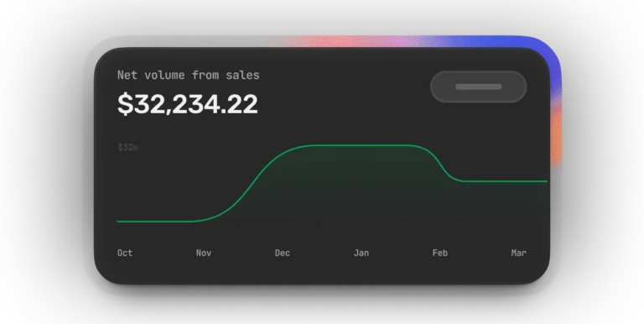Click the faint $32k axis label
Screen dimensions: 644x324
[x=127, y=148]
